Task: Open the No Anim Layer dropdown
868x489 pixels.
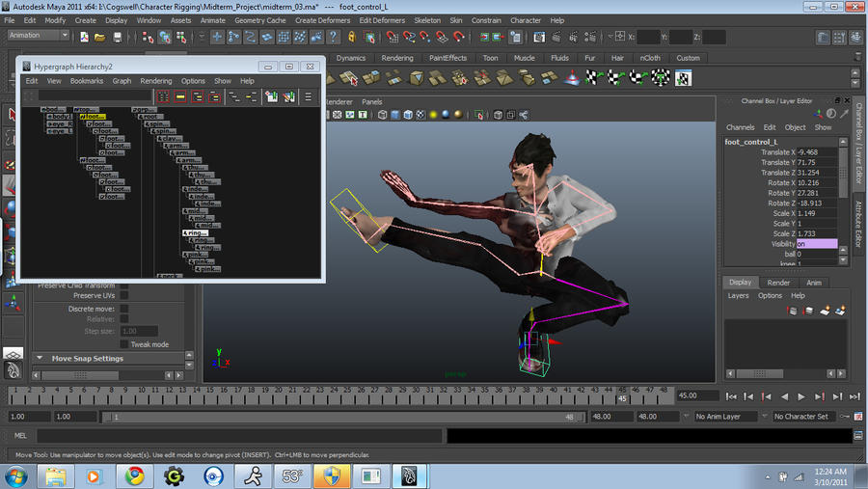Action: point(725,417)
